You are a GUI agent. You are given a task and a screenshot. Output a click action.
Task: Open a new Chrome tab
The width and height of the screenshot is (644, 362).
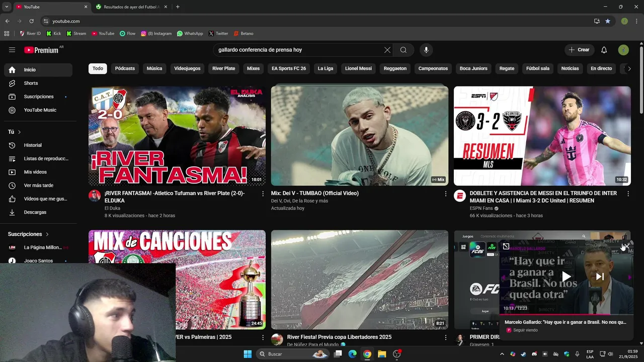pos(178,7)
